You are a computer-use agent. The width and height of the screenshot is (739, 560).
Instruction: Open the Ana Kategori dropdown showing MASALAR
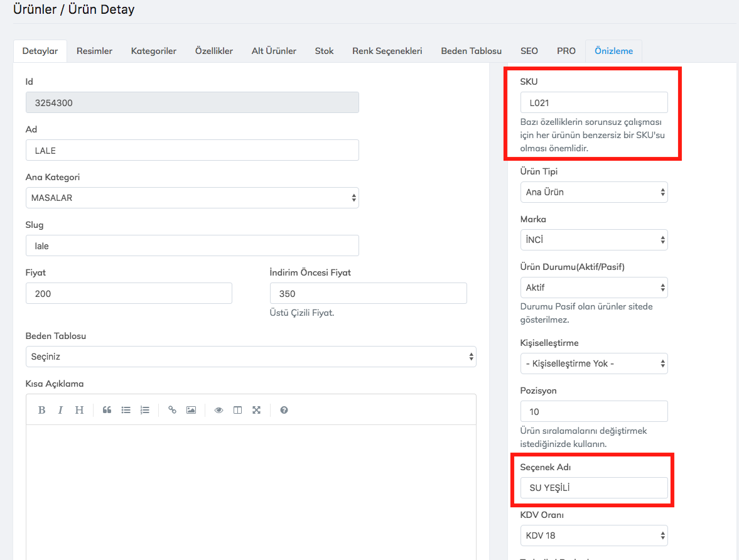tap(192, 198)
